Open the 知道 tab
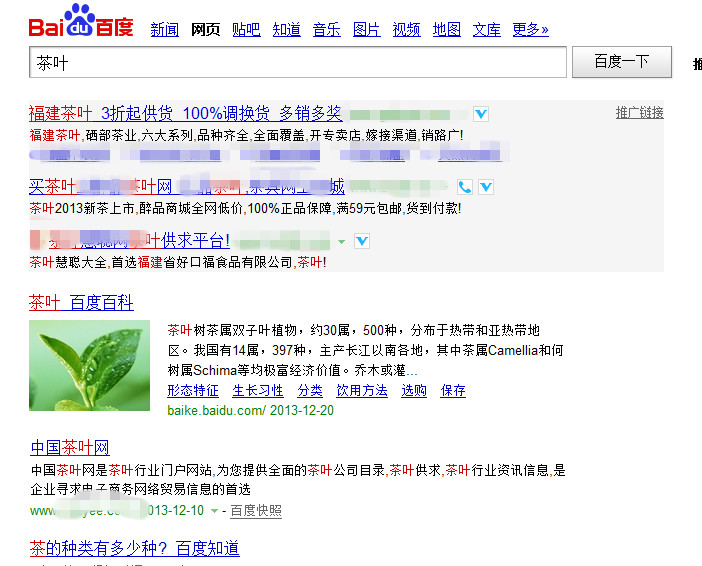The height and width of the screenshot is (566, 702). coord(287,30)
